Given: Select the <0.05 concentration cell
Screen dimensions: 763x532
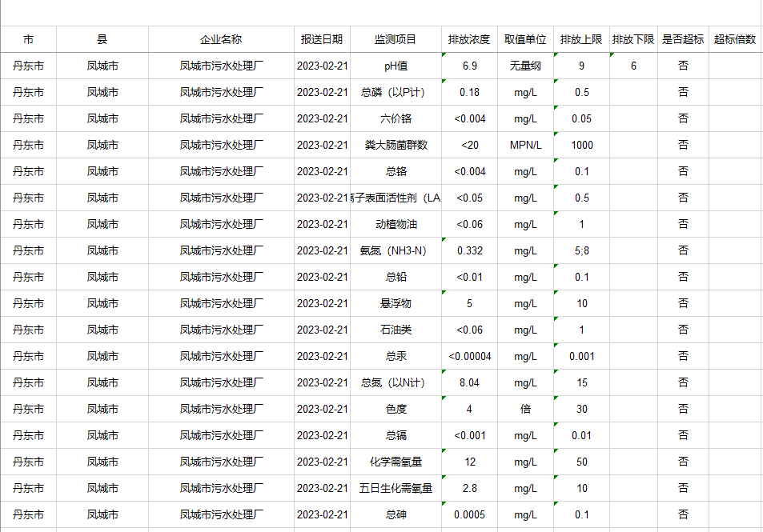Looking at the screenshot, I should point(469,198).
